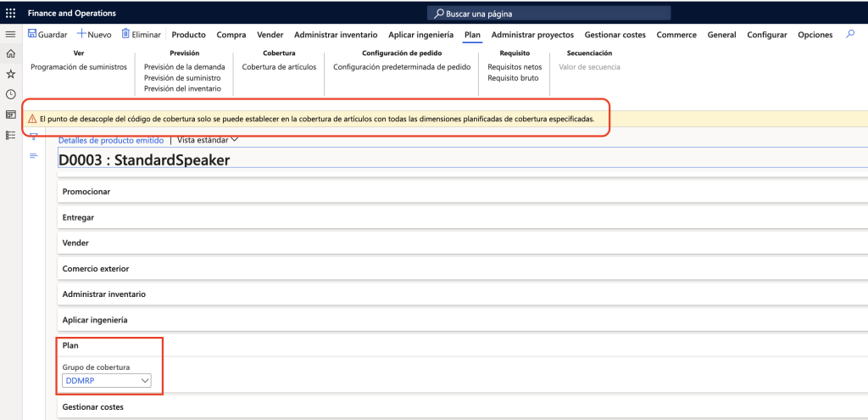The height and width of the screenshot is (420, 868).
Task: Click the action bar search magnifier icon
Action: click(x=850, y=35)
